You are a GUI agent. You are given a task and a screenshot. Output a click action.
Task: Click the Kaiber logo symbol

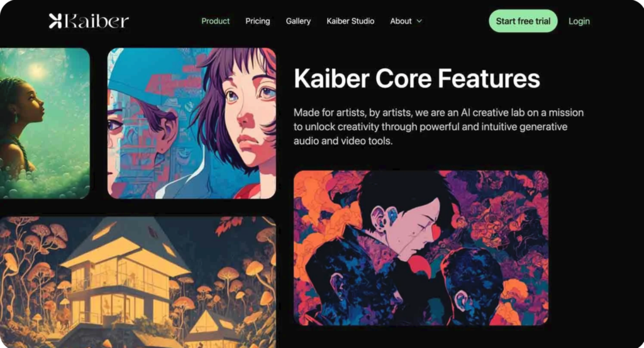pos(55,21)
